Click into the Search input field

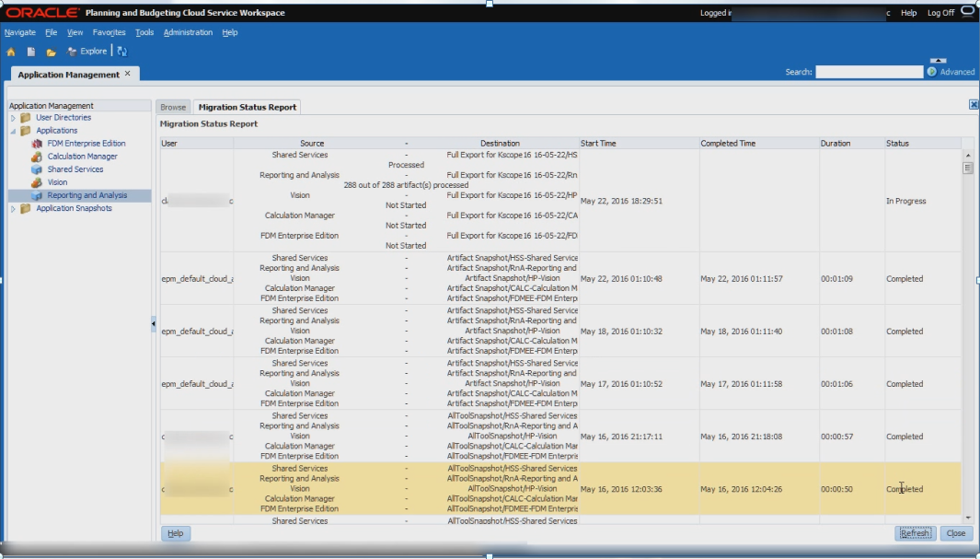coord(869,72)
